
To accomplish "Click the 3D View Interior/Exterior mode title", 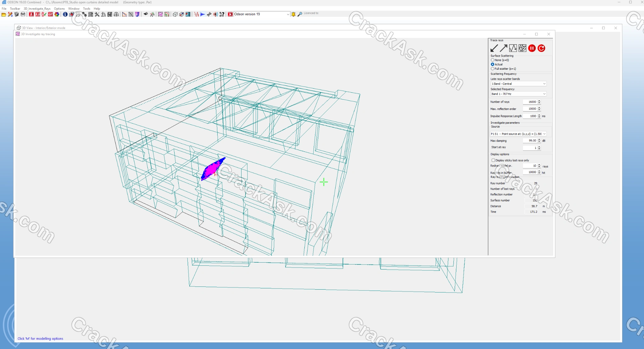I will (43, 28).
